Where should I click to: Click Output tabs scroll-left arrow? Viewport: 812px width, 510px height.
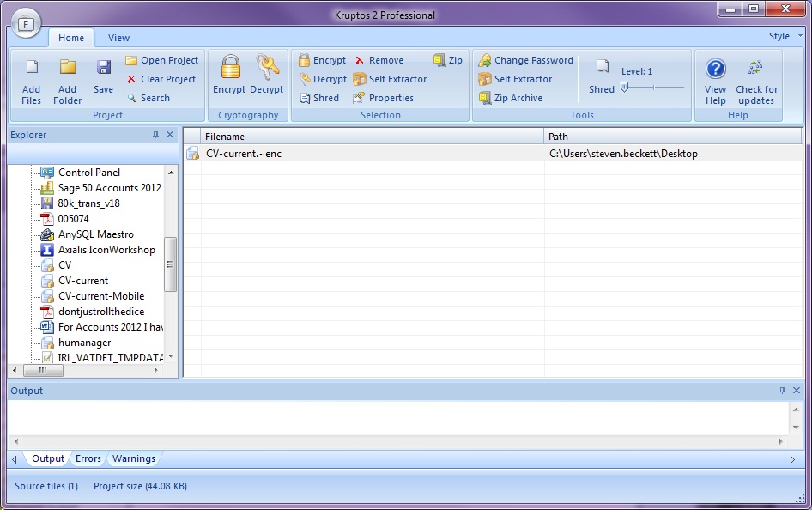click(15, 459)
